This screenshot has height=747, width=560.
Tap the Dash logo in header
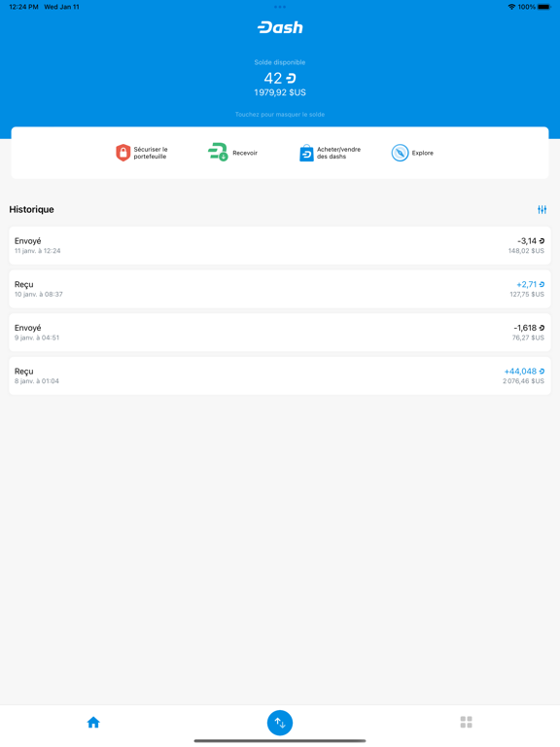pyautogui.click(x=280, y=27)
